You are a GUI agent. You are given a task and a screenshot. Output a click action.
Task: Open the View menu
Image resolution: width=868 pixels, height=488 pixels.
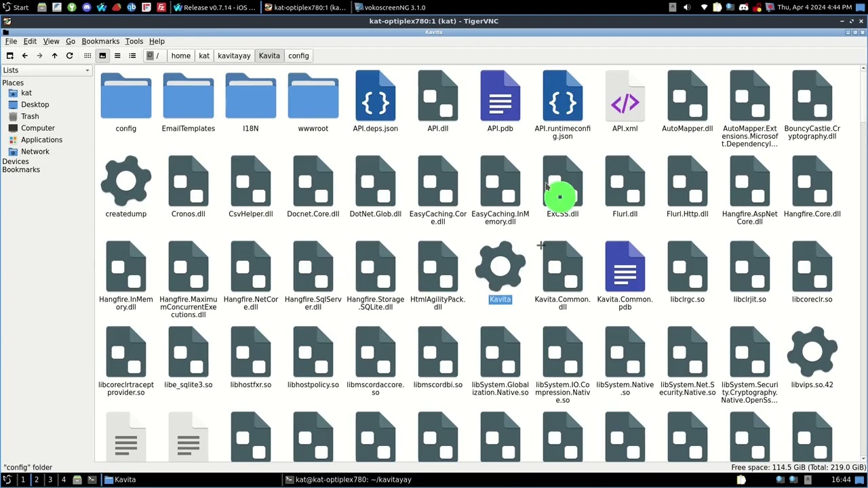pyautogui.click(x=51, y=41)
